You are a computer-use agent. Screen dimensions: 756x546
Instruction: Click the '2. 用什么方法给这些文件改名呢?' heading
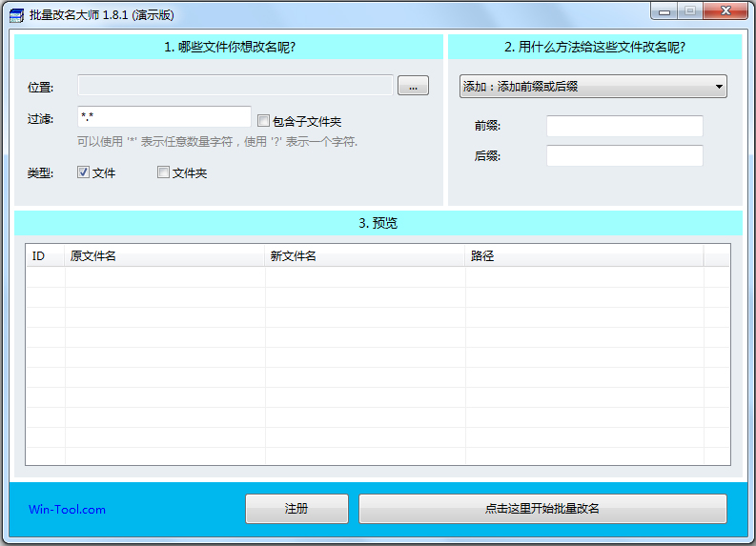tap(595, 47)
